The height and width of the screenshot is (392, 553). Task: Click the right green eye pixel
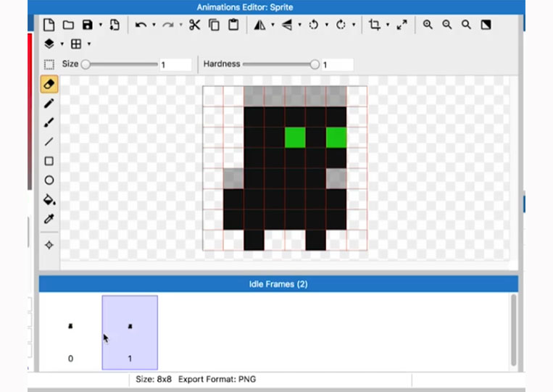coord(336,138)
